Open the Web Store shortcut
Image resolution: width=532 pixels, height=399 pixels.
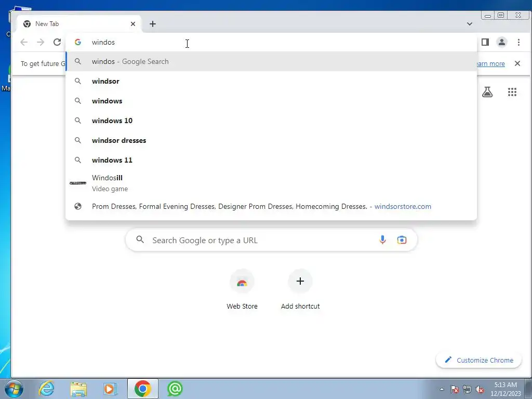coord(242,290)
